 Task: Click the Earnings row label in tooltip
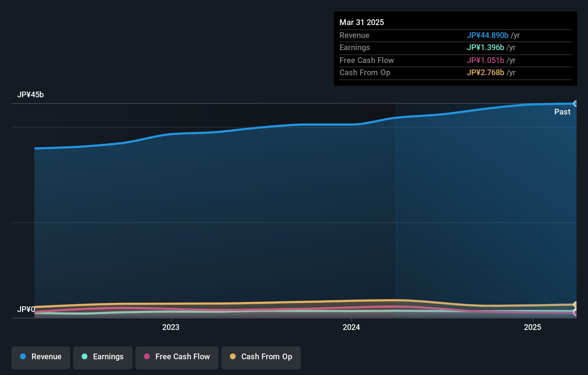point(355,47)
